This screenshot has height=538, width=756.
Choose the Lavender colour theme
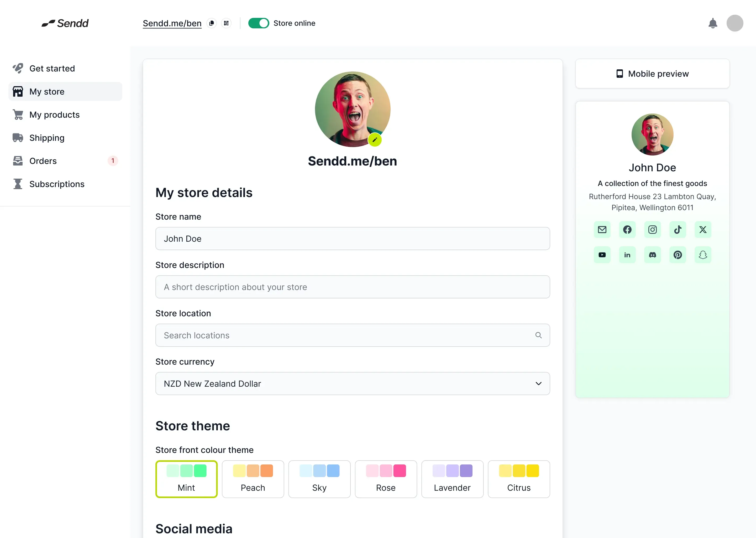tap(452, 479)
